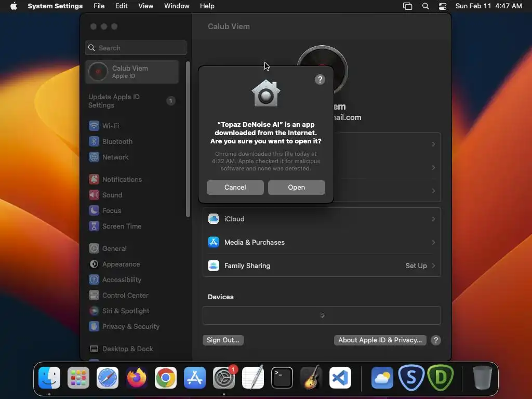532x399 pixels.
Task: Open the Trash in the Dock
Action: pyautogui.click(x=483, y=378)
